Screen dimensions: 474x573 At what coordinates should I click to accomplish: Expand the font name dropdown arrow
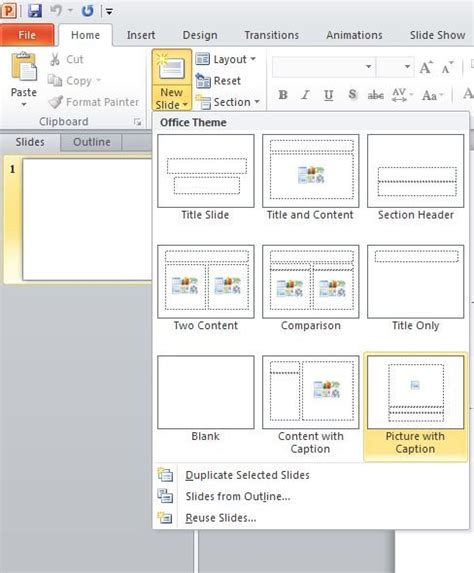[369, 67]
